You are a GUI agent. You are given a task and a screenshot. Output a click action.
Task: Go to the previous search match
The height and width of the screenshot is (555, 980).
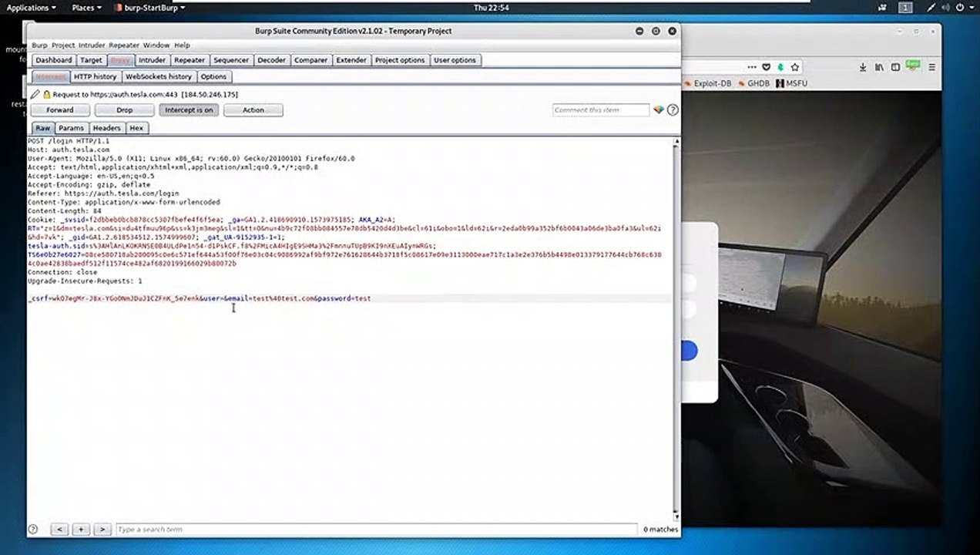click(x=59, y=530)
